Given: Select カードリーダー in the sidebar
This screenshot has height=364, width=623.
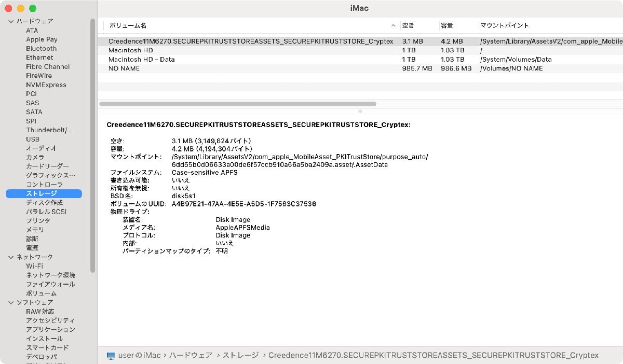Looking at the screenshot, I should coord(47,166).
